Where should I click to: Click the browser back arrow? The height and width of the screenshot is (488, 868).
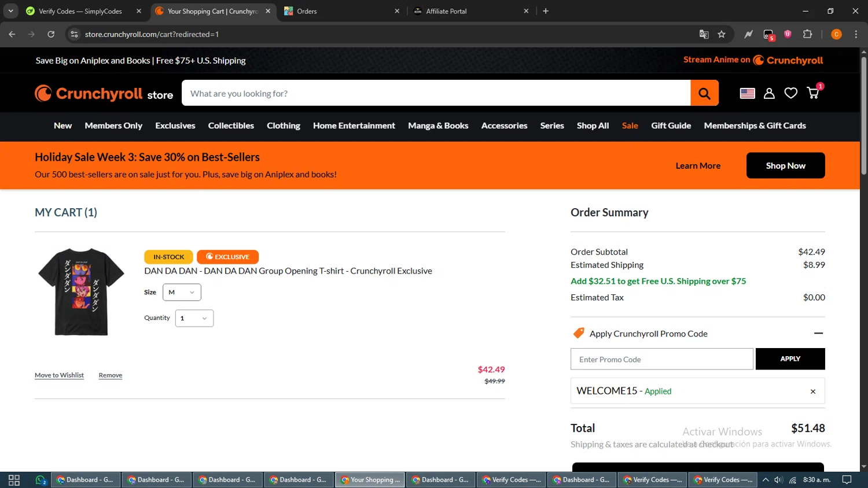coord(12,34)
